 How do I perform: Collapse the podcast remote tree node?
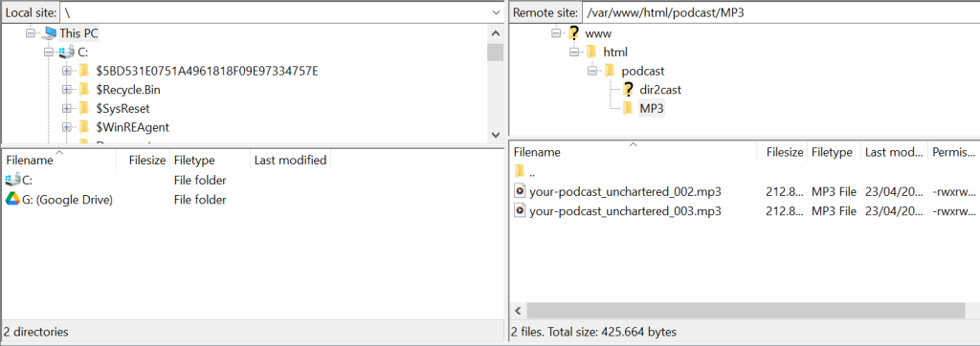pos(592,71)
